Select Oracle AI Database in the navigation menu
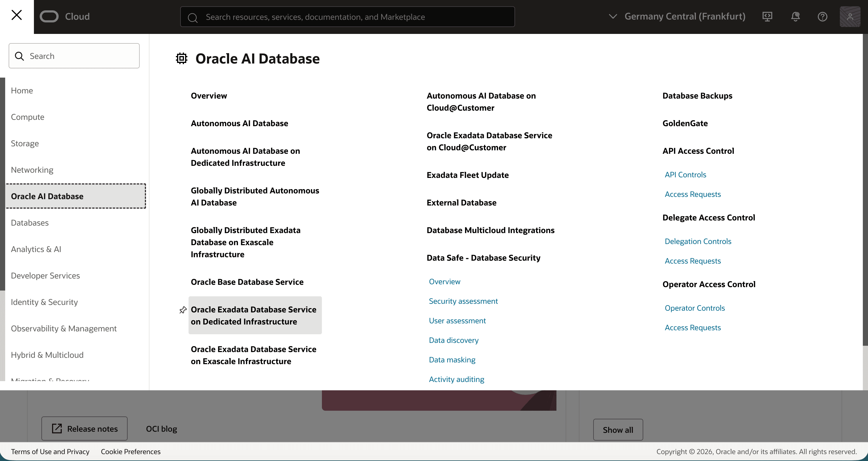Image resolution: width=868 pixels, height=461 pixels. click(76, 196)
